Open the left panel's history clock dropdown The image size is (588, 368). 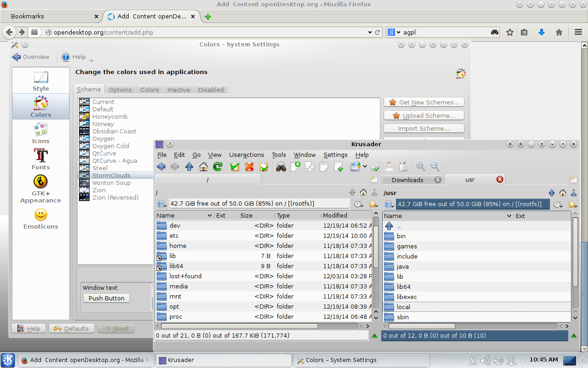pyautogui.click(x=359, y=204)
